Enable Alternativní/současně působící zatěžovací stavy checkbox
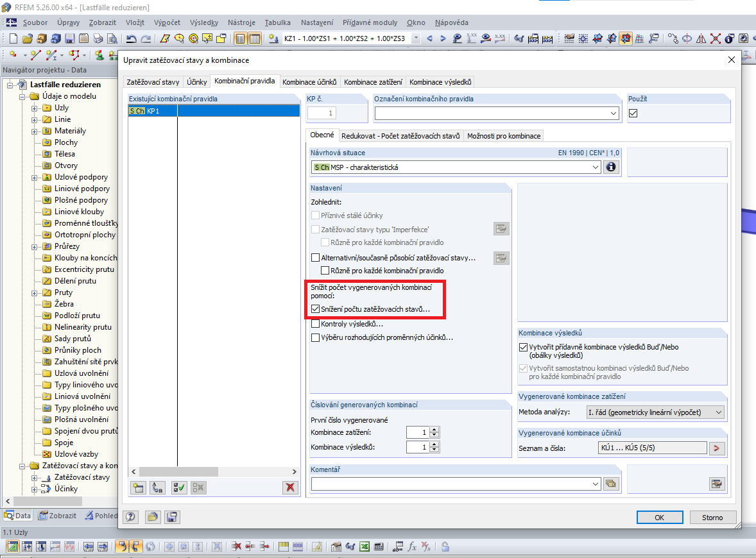The width and height of the screenshot is (756, 558). [315, 258]
